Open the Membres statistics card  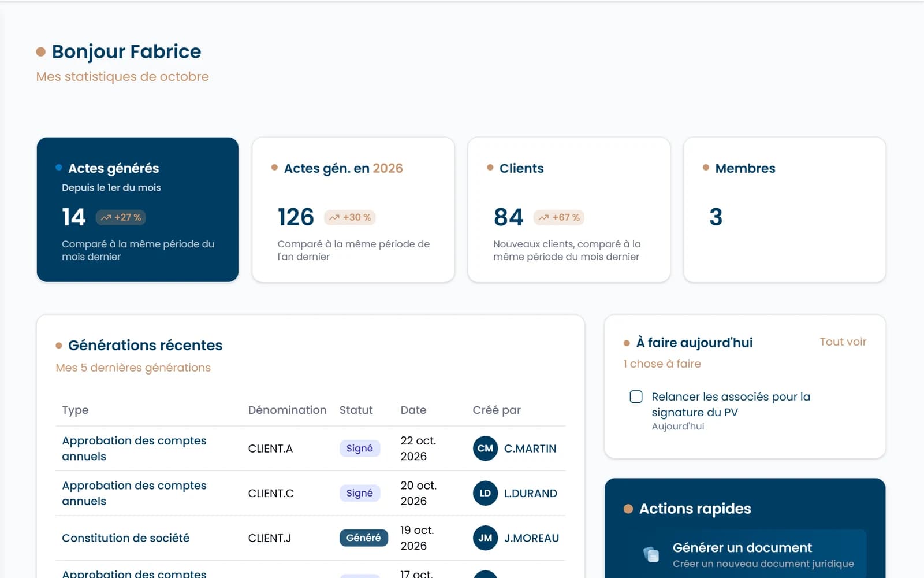pyautogui.click(x=784, y=210)
